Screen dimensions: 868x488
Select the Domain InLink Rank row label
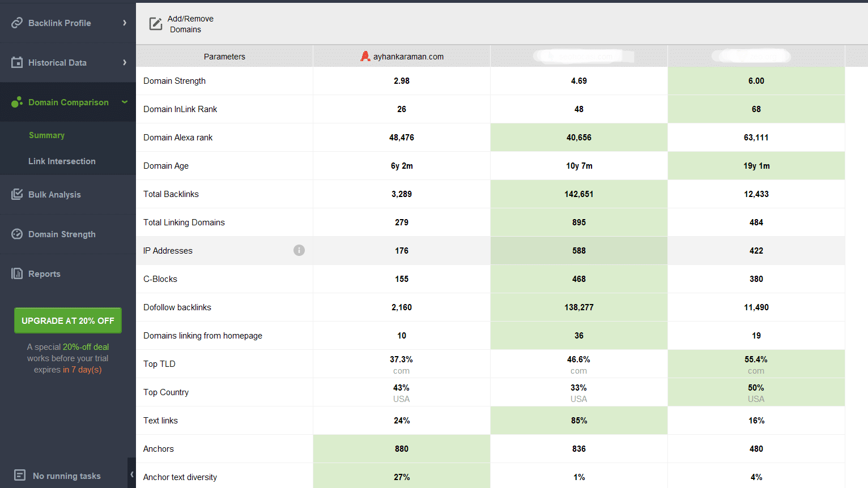180,109
